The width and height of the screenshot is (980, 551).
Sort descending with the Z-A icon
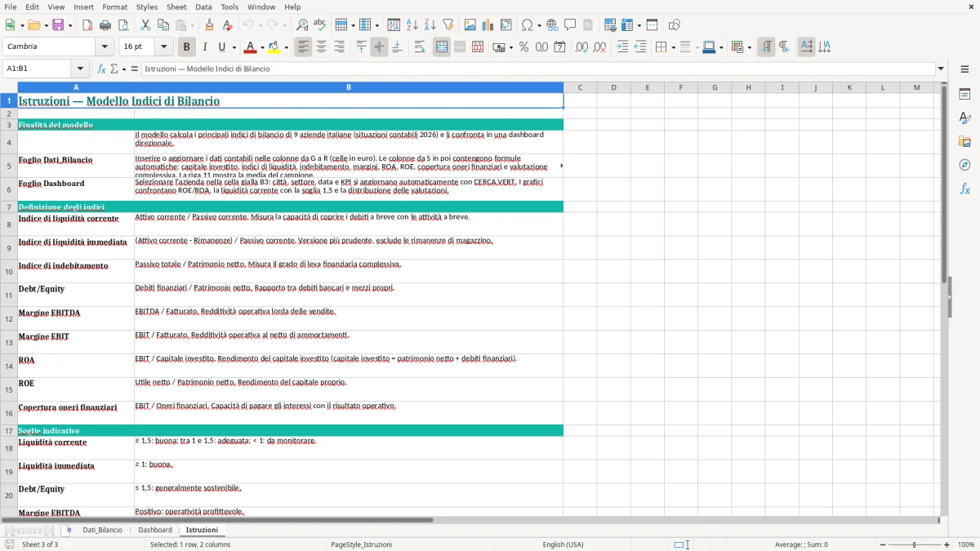pyautogui.click(x=430, y=25)
